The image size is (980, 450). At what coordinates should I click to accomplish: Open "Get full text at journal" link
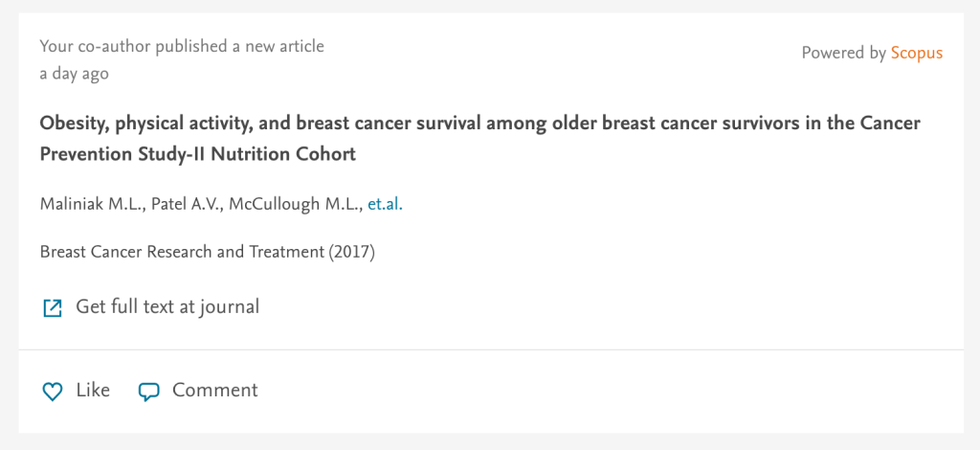tap(167, 306)
